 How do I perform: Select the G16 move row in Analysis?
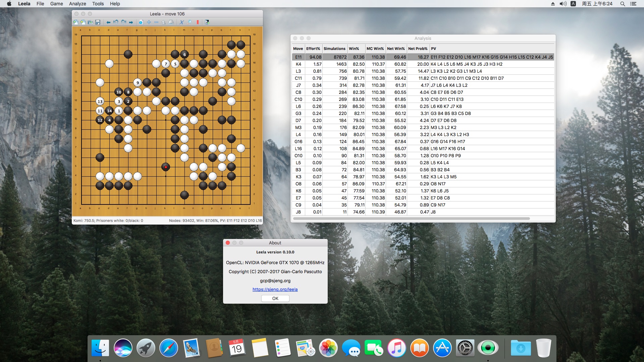tap(423, 141)
